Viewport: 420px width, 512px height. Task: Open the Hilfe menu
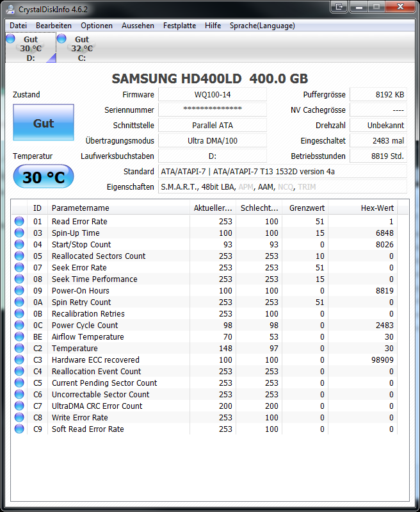[213, 26]
